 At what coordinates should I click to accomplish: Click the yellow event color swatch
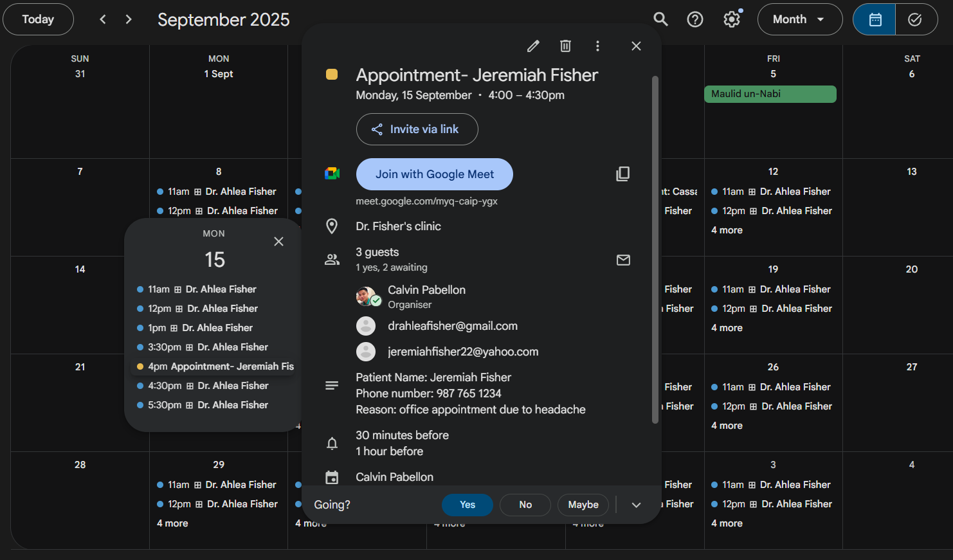coord(332,75)
